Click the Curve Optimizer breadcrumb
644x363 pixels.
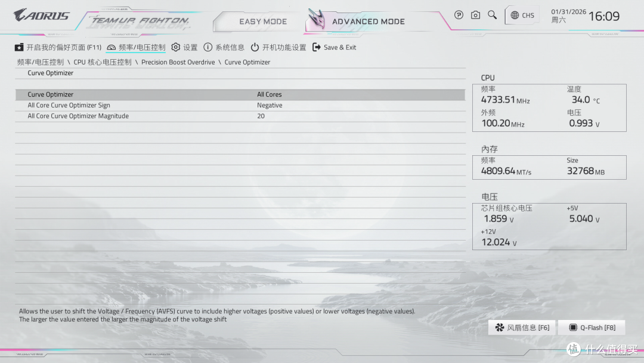(247, 62)
